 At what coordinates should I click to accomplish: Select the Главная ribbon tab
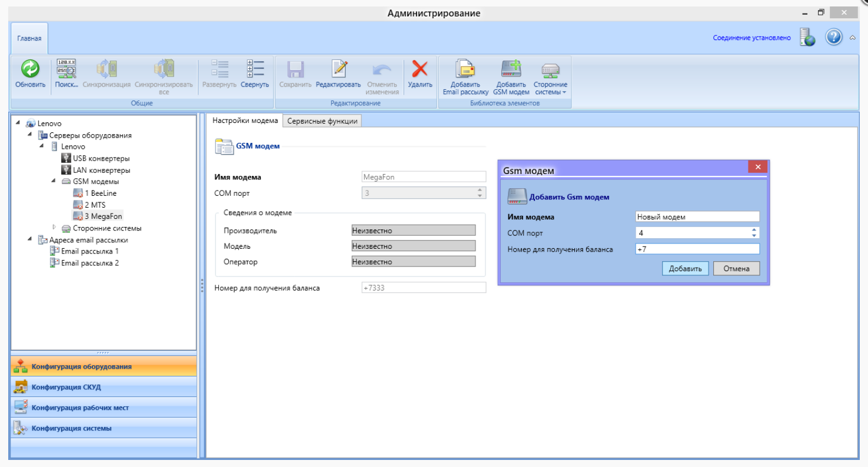[x=29, y=39]
